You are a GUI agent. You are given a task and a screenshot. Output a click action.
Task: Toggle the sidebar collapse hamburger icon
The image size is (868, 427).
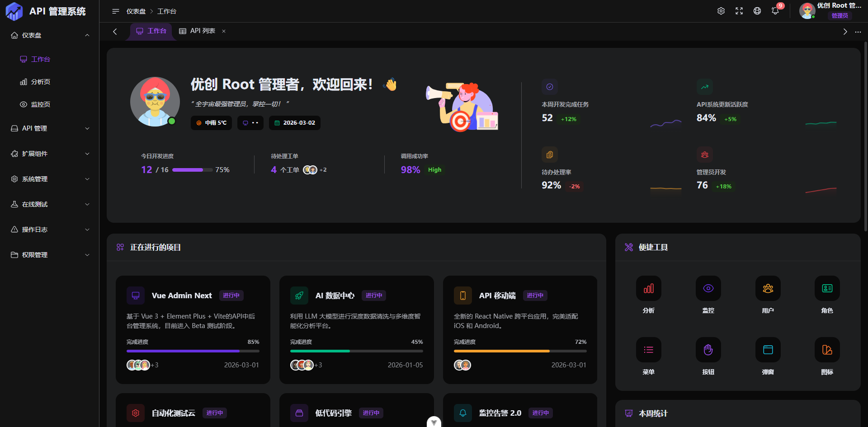116,11
